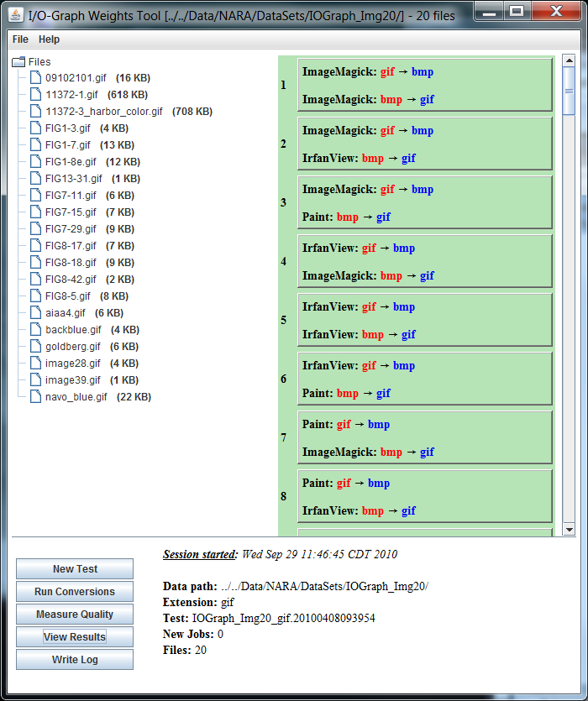
Task: Click the Run Conversions button
Action: pos(75,592)
